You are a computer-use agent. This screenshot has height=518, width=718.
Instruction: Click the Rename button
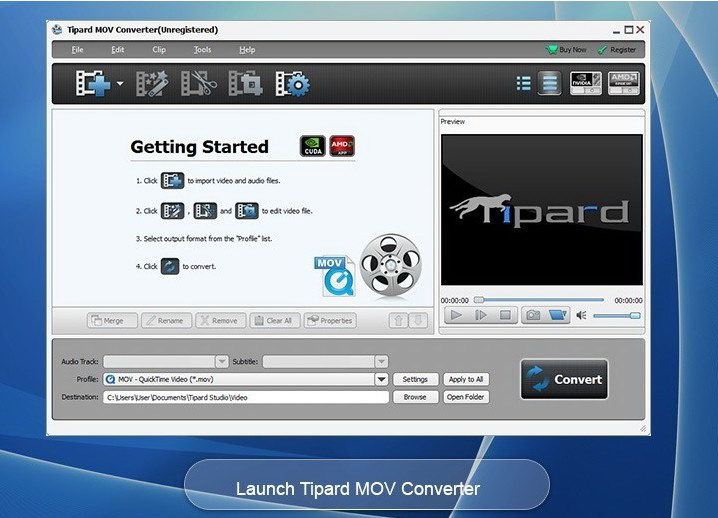166,321
